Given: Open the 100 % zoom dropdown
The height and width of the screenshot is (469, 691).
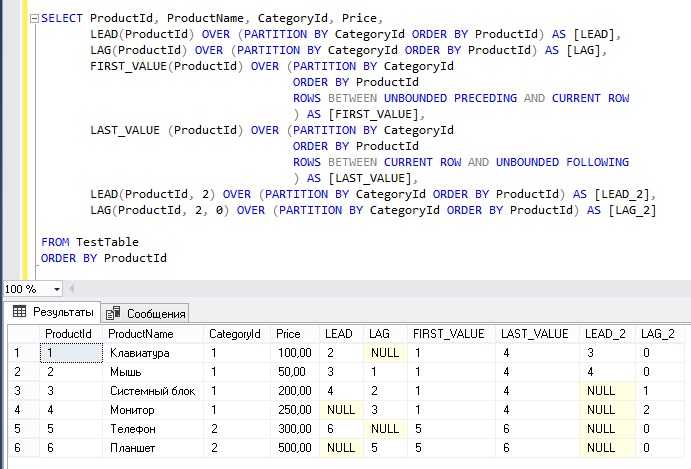Looking at the screenshot, I should pos(56,289).
